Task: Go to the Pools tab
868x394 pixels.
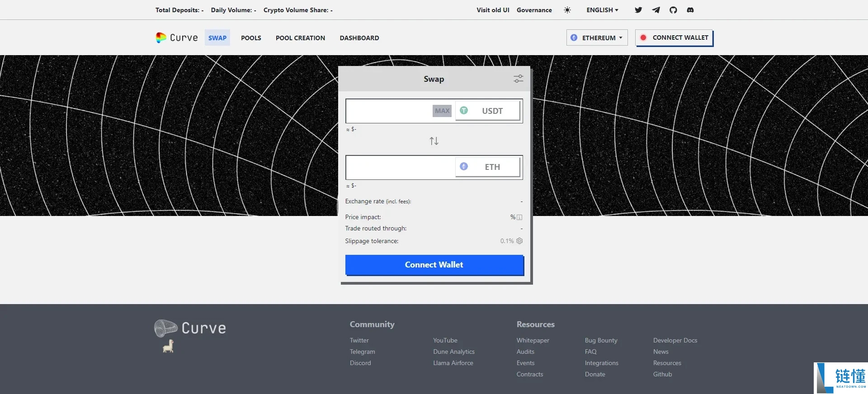Action: (251, 38)
